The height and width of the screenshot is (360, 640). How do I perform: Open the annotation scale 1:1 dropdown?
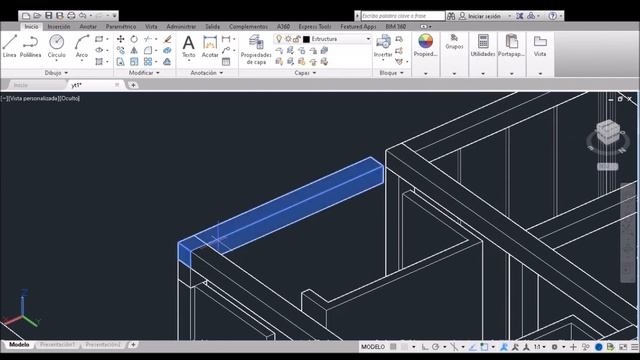(540, 347)
